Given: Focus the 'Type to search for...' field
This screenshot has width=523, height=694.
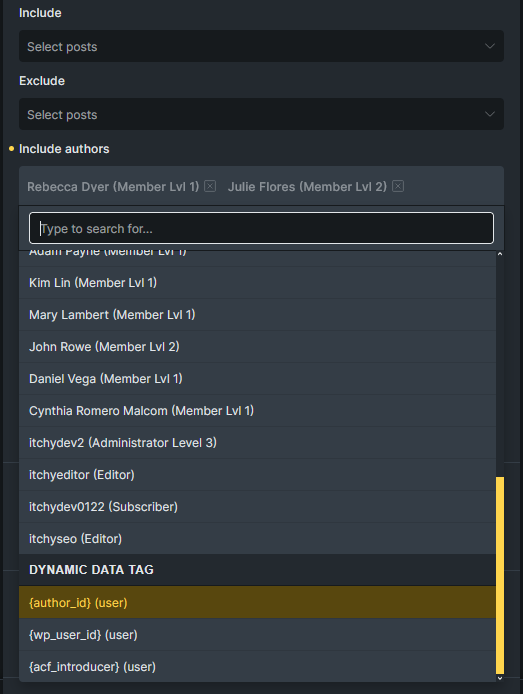Looking at the screenshot, I should 261,228.
